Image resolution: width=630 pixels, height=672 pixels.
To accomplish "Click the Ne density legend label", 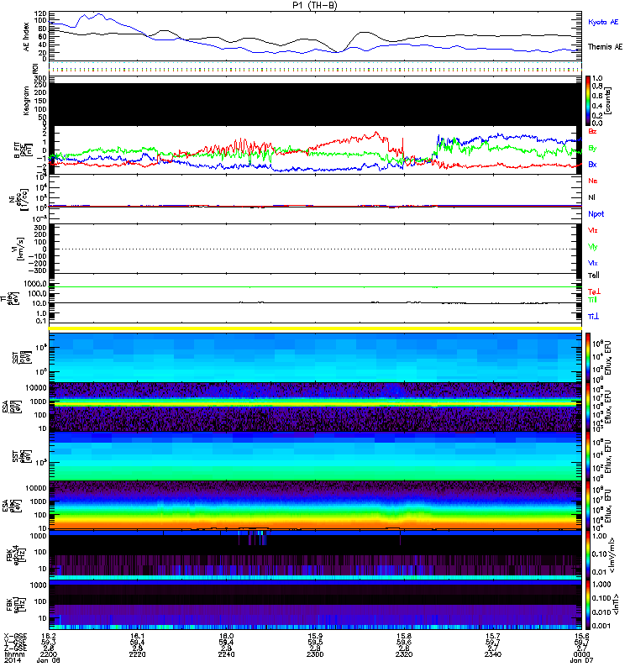I will (592, 181).
